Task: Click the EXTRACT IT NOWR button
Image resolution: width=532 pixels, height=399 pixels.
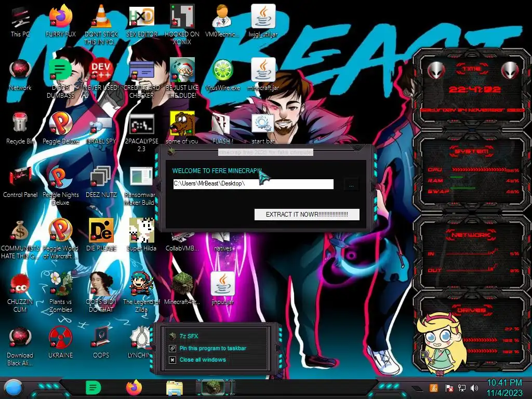Action: [x=307, y=215]
